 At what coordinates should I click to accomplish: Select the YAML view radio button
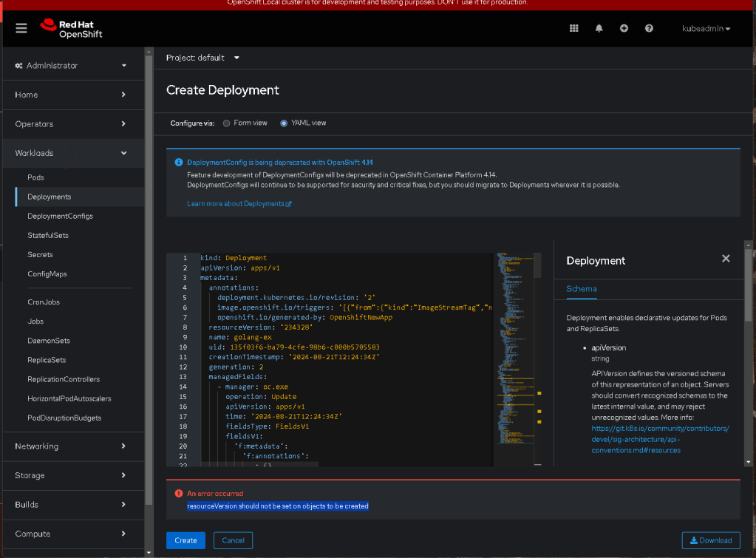tap(284, 123)
